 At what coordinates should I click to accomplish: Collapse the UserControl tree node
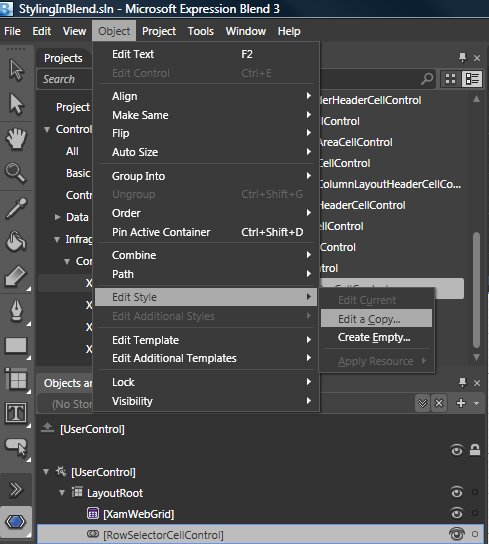[46, 472]
